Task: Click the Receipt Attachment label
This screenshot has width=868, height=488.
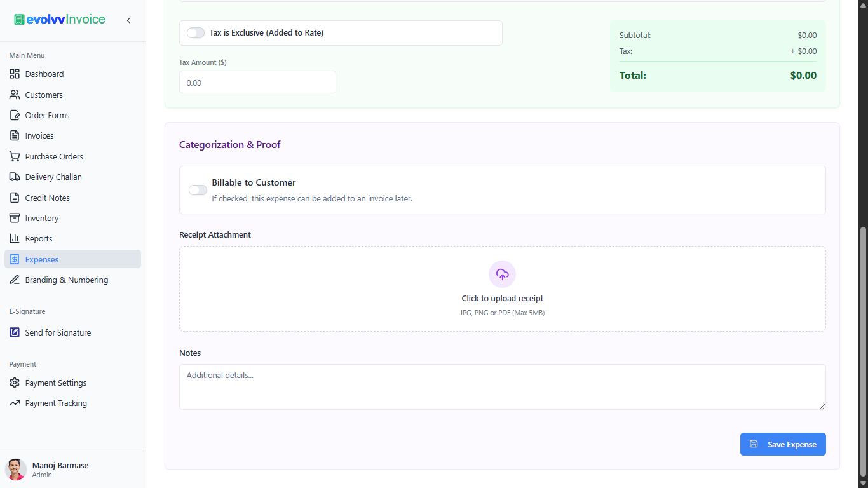Action: coord(215,234)
